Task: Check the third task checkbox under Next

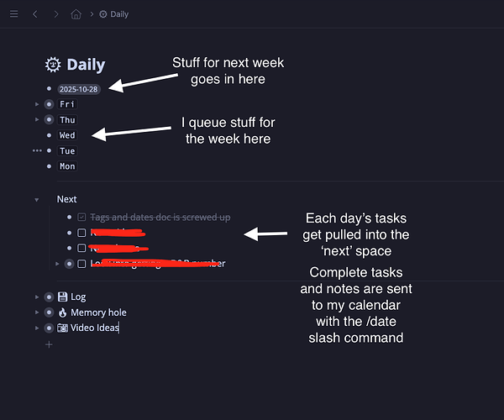Action: (81, 248)
